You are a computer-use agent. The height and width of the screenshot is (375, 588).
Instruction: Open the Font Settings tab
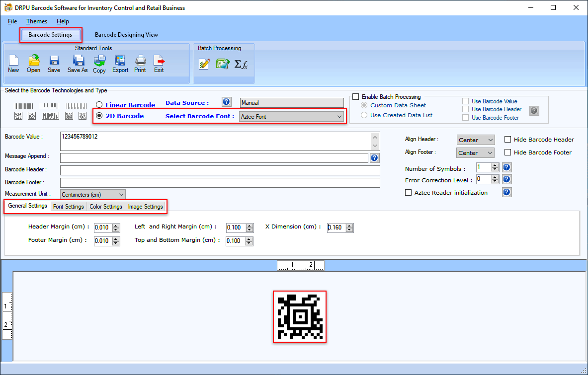point(68,207)
